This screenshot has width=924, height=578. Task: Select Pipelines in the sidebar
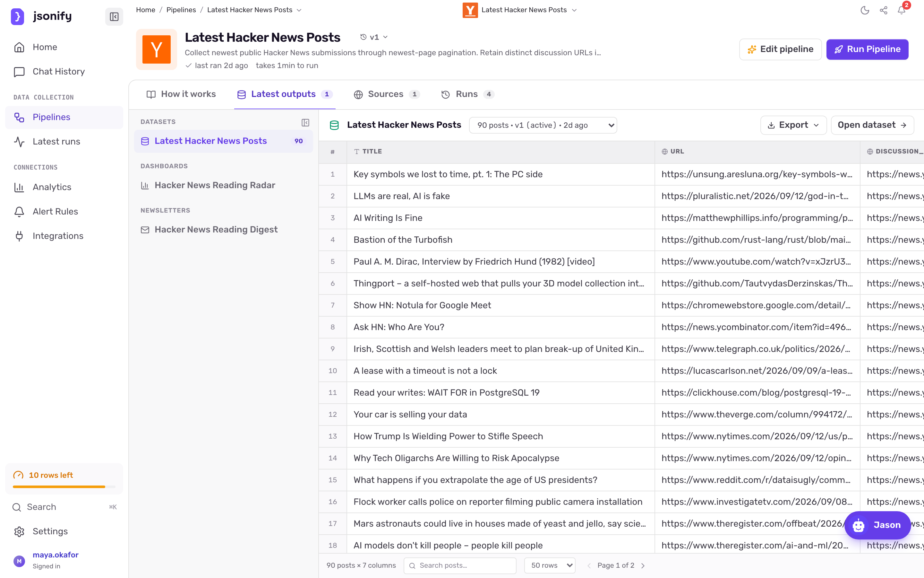coord(64,117)
